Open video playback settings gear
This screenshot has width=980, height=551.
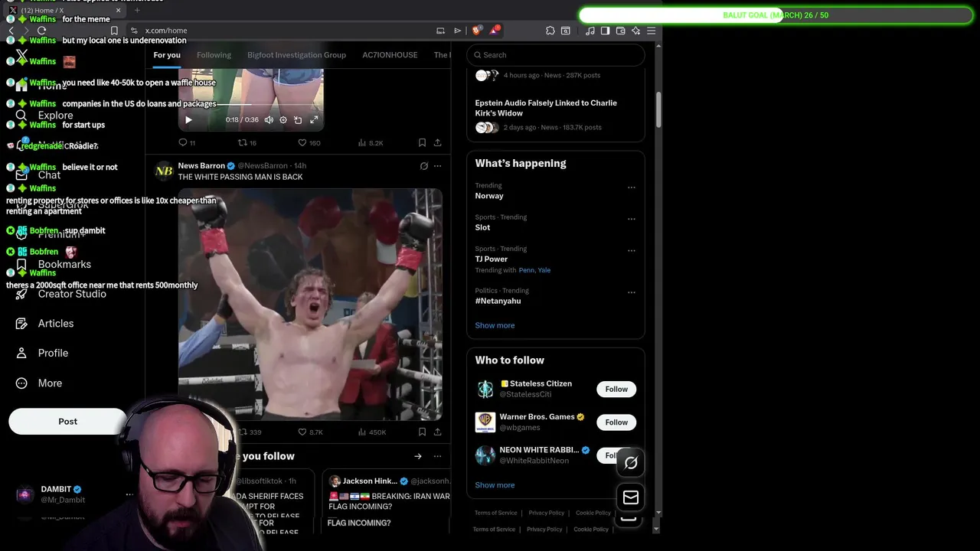click(283, 119)
